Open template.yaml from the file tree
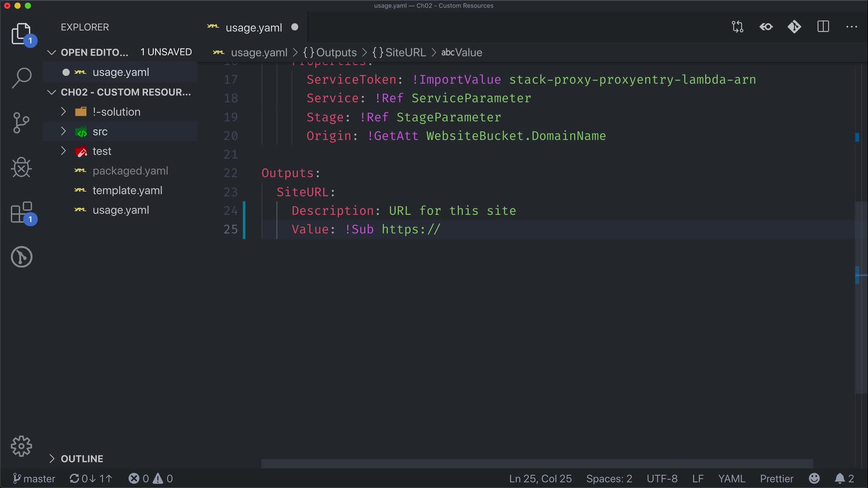The width and height of the screenshot is (868, 488). tap(127, 190)
